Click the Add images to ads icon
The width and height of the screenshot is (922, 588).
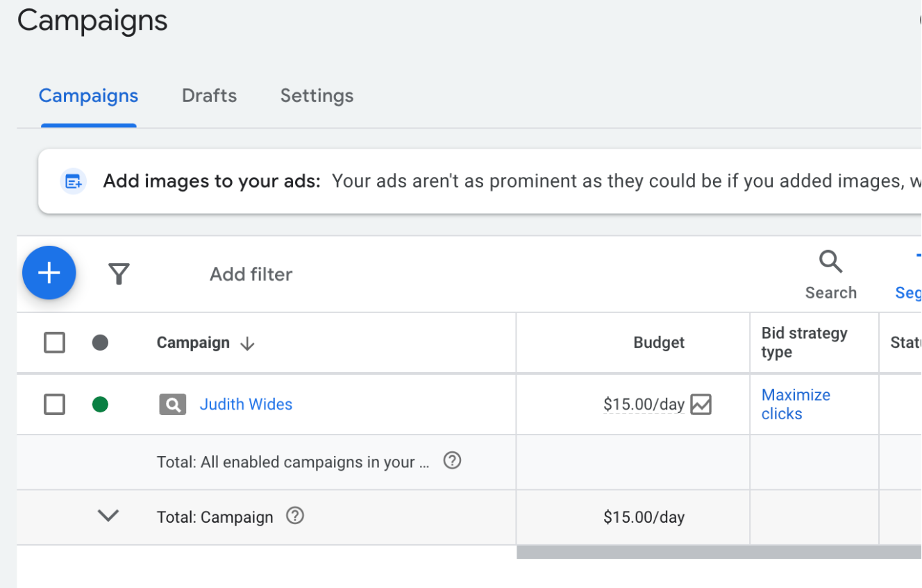pyautogui.click(x=74, y=181)
